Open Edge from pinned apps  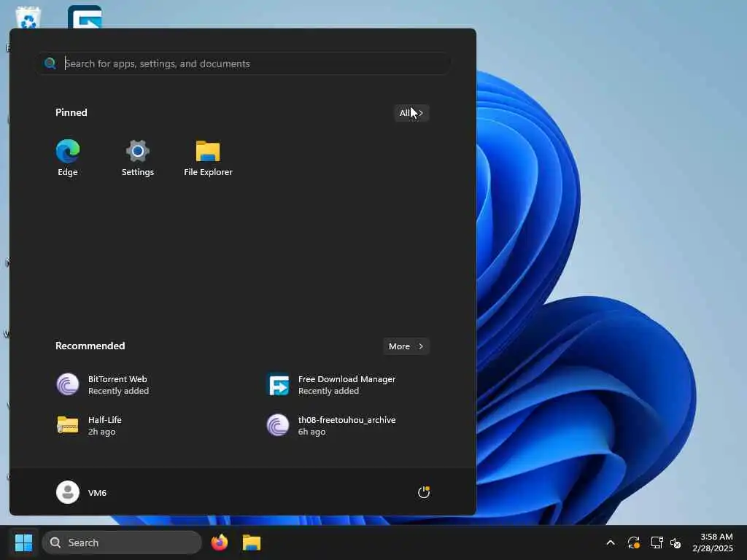point(68,157)
